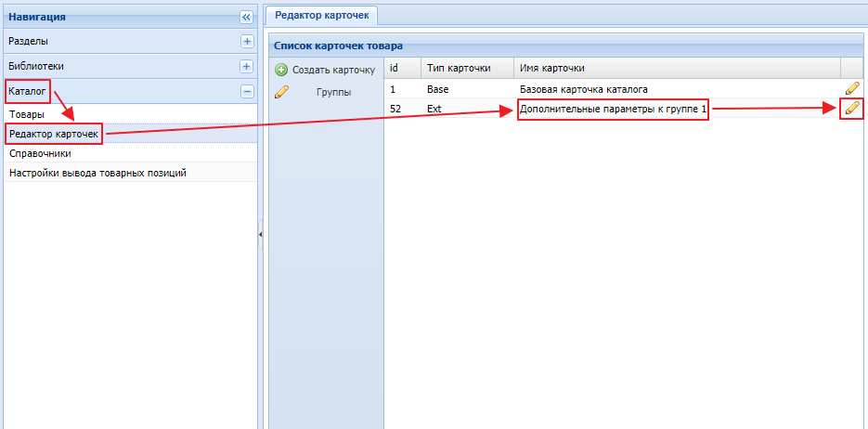Click the green plus Создать карточку icon
868x429 pixels.
(x=281, y=70)
